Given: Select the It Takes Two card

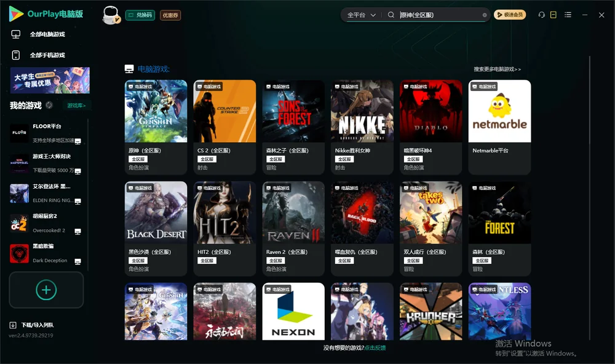Looking at the screenshot, I should 431,229.
